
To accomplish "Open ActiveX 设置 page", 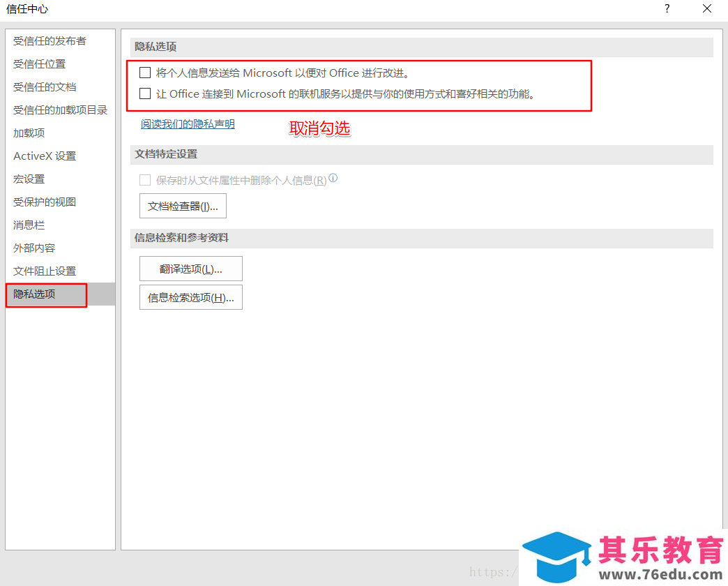I will (x=61, y=156).
